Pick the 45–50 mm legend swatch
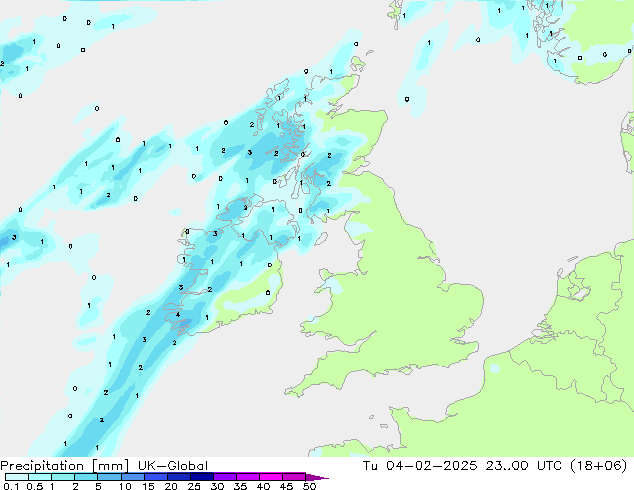634x490 pixels. tap(294, 477)
